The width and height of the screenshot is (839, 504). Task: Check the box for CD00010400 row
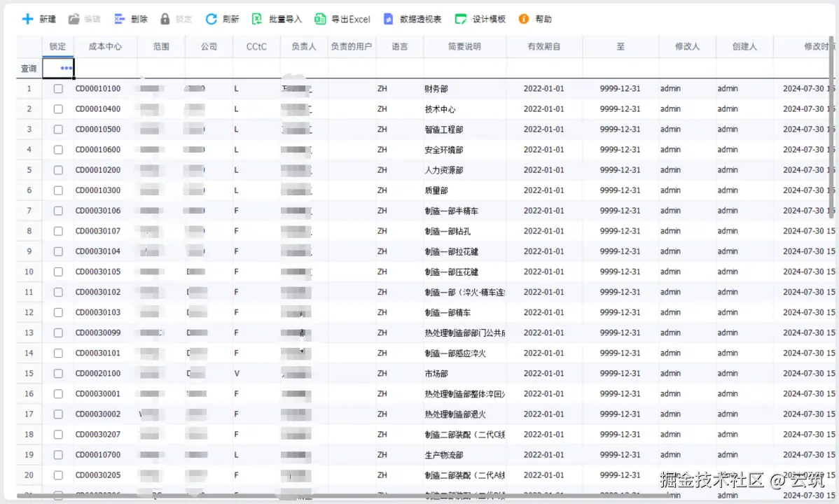point(58,109)
